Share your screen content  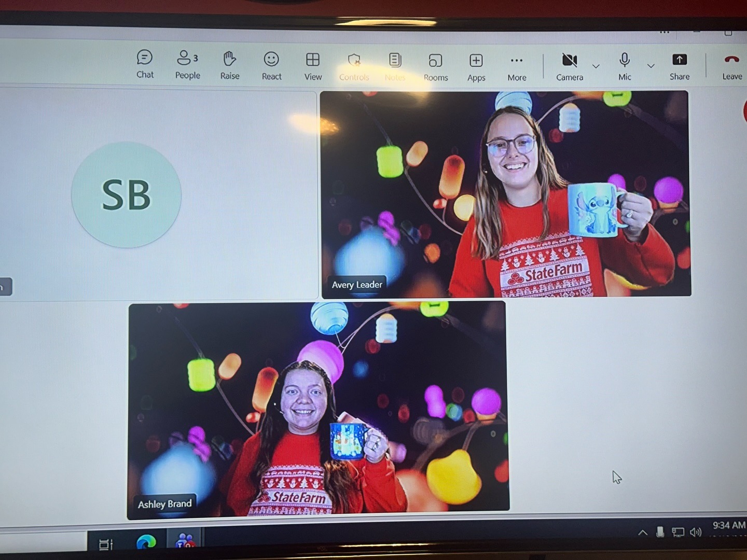[x=679, y=66]
